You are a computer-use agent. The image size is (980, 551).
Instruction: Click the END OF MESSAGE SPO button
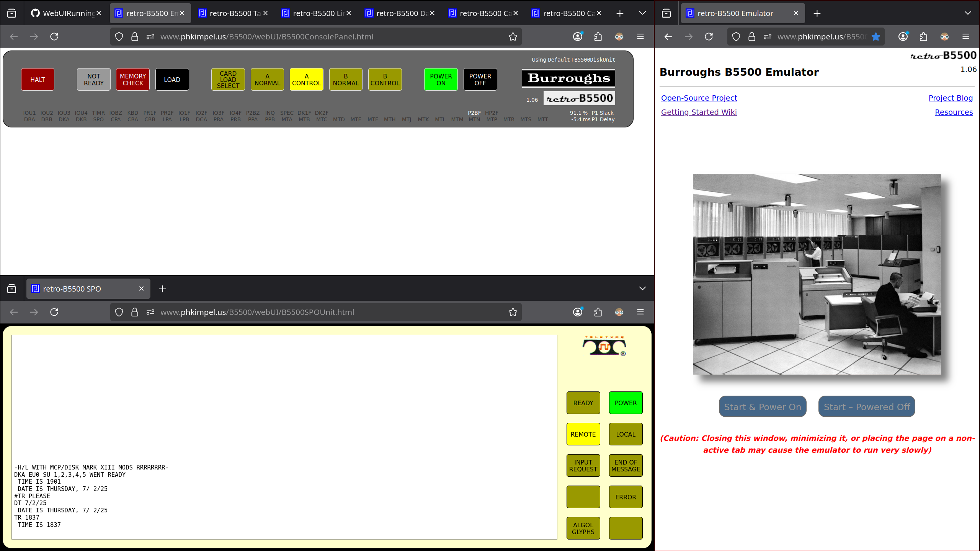coord(626,466)
